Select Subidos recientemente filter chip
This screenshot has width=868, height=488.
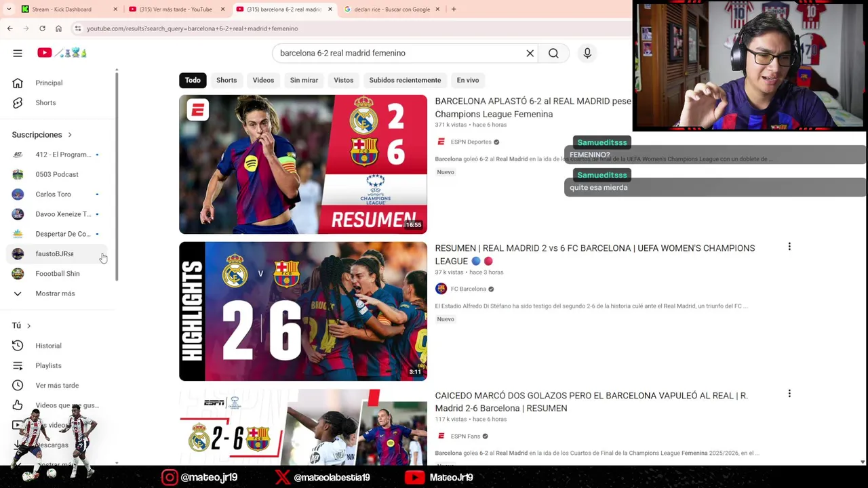click(405, 80)
